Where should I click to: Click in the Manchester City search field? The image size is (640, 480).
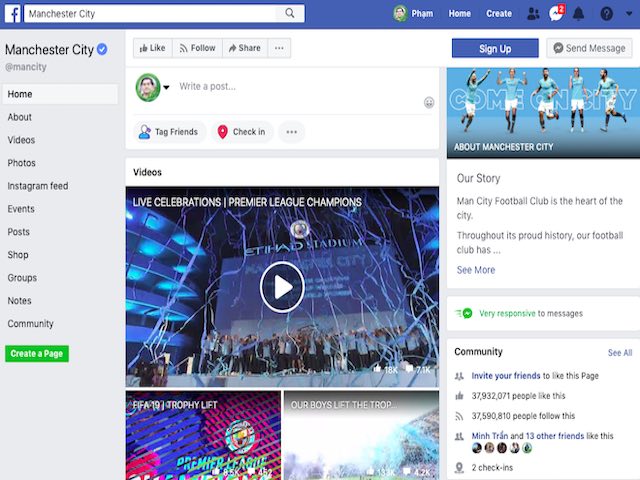150,13
